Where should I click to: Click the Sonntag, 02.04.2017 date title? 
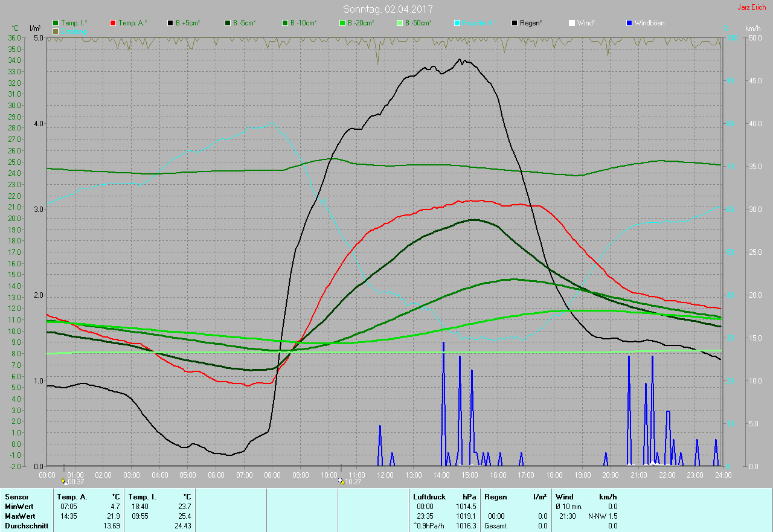388,9
